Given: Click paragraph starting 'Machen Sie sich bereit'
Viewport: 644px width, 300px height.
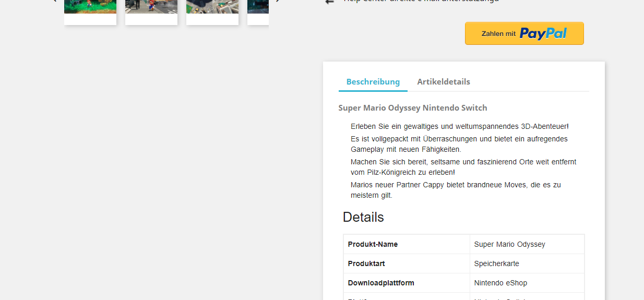Looking at the screenshot, I should click(x=463, y=167).
